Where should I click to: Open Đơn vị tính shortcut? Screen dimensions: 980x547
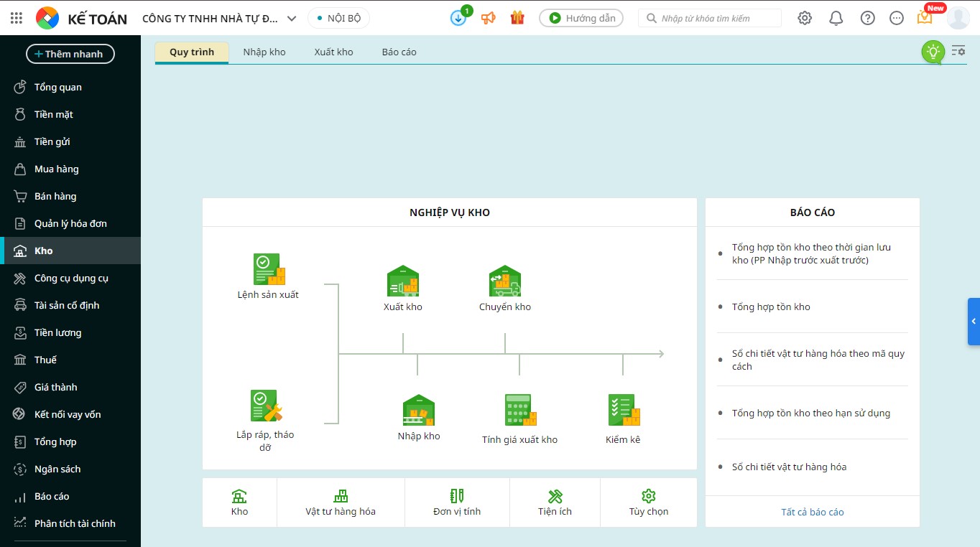point(457,502)
